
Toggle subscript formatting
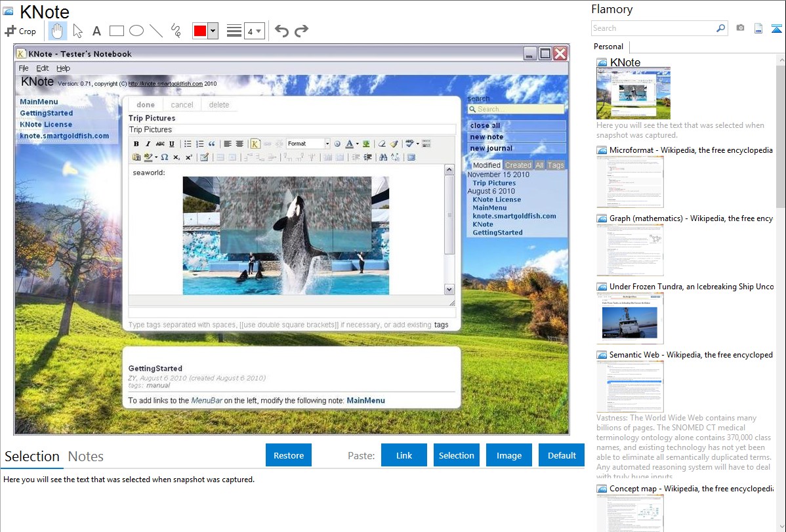click(176, 157)
